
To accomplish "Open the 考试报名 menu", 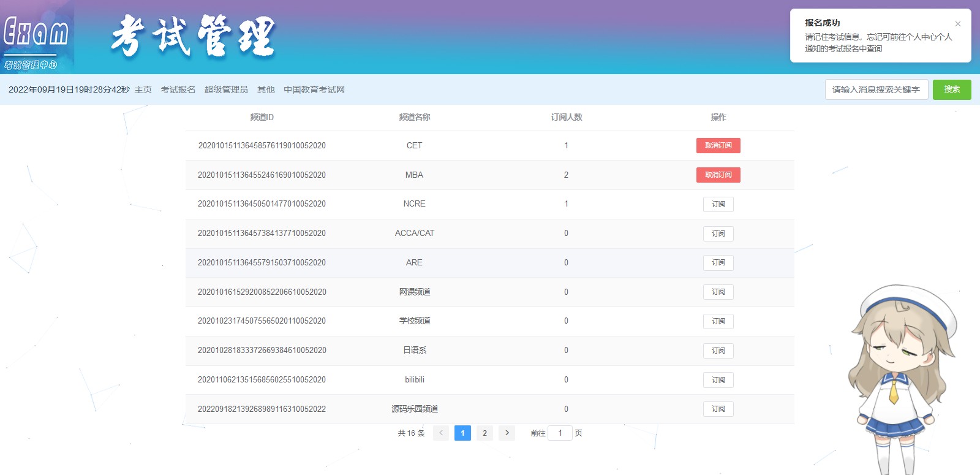I will coord(178,89).
